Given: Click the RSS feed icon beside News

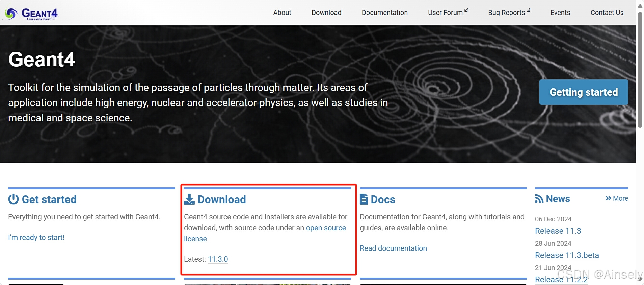Looking at the screenshot, I should click(539, 199).
